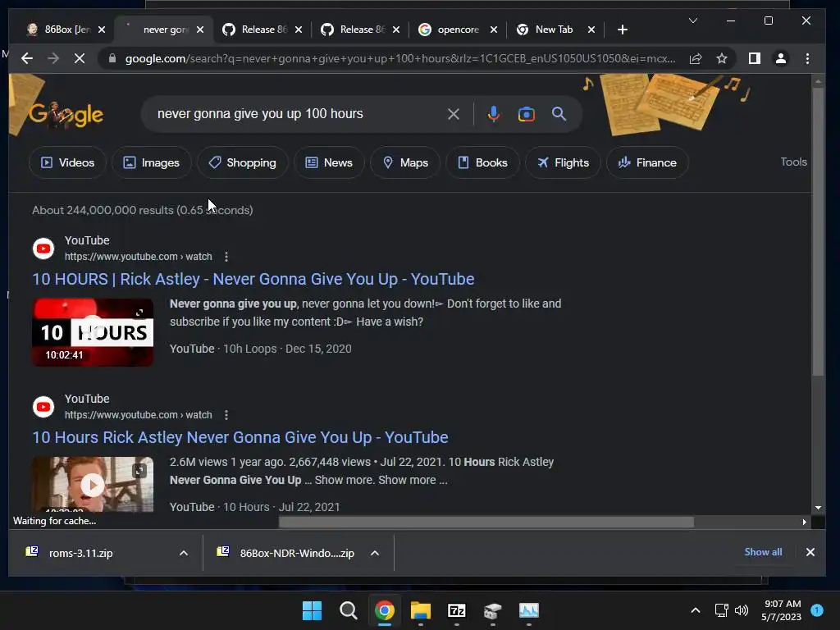This screenshot has height=630, width=840.
Task: Go back to the previous page
Action: (27, 58)
